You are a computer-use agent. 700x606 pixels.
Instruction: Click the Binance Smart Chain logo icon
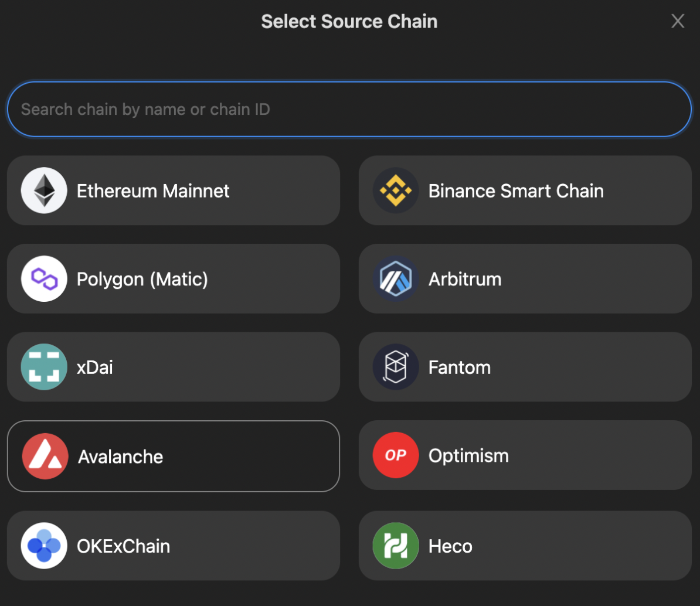click(396, 190)
